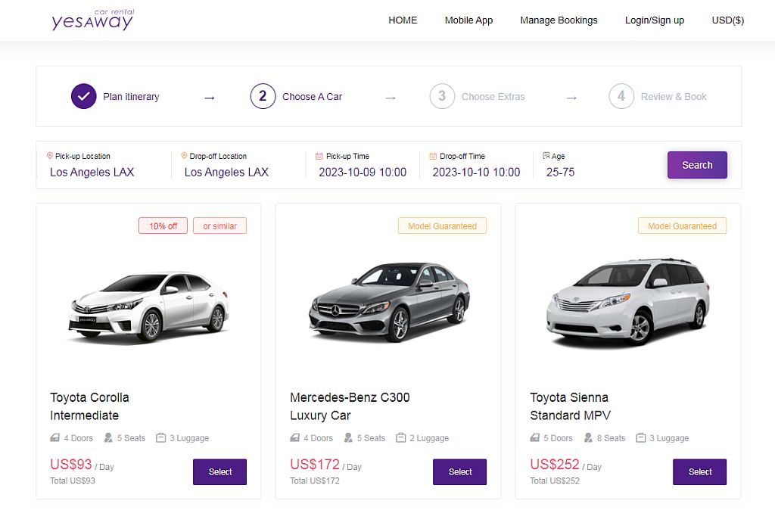Click the completed Plan Itinerary step checkmark
This screenshot has height=532, width=775.
[x=83, y=96]
